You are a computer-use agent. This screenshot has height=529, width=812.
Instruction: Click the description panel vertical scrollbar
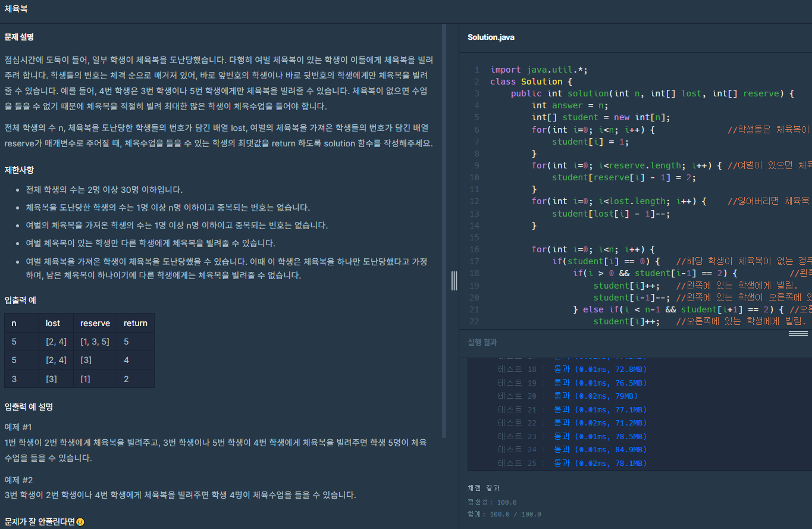coord(444,231)
